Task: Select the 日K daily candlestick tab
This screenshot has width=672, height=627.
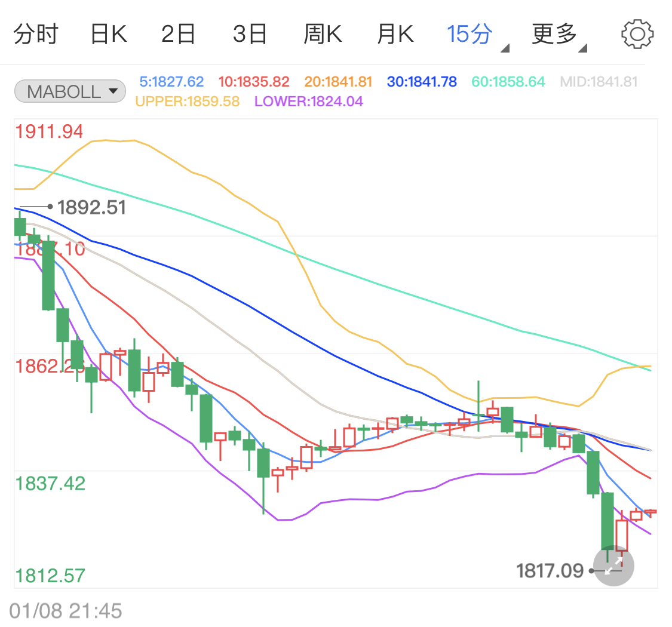Action: [109, 34]
